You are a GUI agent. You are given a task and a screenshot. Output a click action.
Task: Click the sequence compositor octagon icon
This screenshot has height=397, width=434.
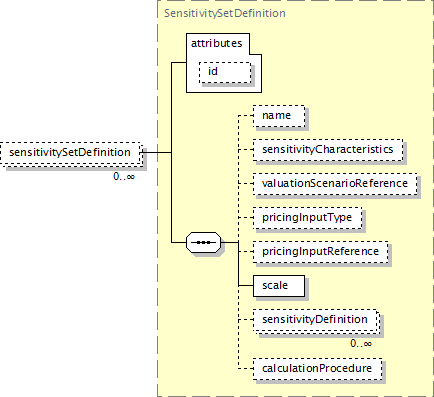(203, 242)
